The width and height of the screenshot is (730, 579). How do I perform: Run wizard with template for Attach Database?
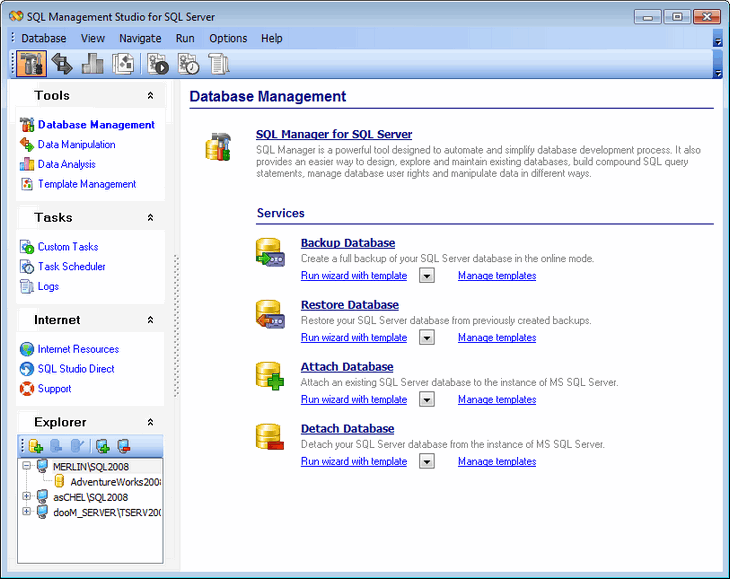354,399
